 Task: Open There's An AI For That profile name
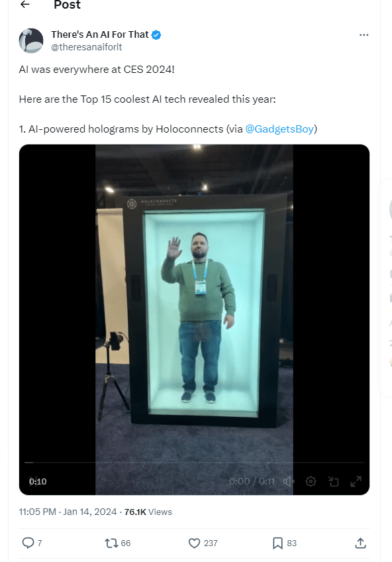[99, 34]
